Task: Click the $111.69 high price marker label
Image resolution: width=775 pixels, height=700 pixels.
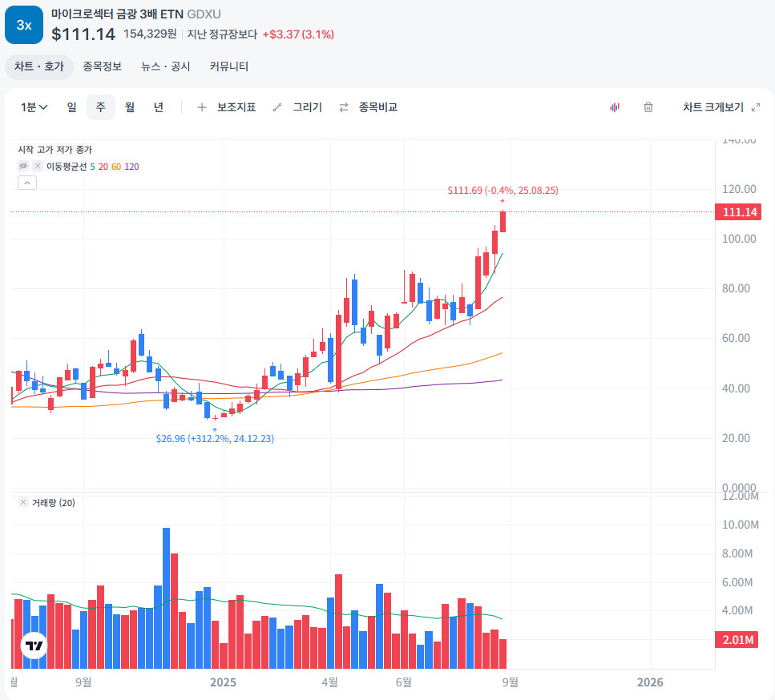Action: click(x=503, y=190)
